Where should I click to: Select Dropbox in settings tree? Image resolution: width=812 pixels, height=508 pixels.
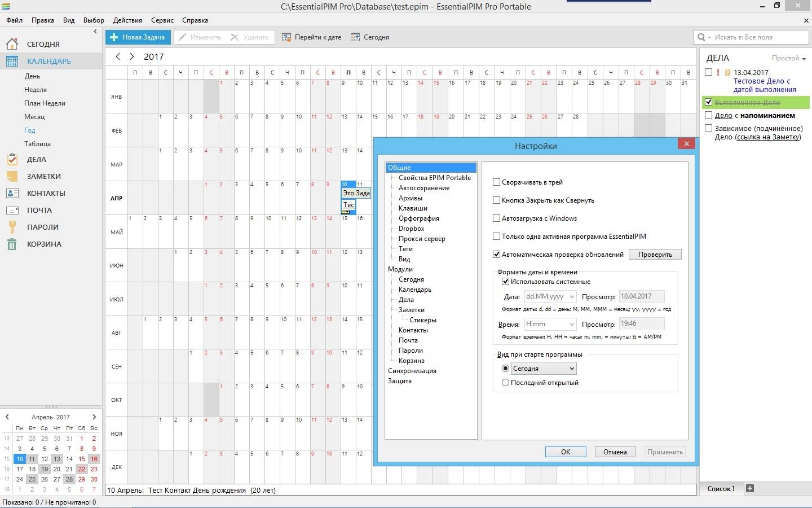pos(411,229)
